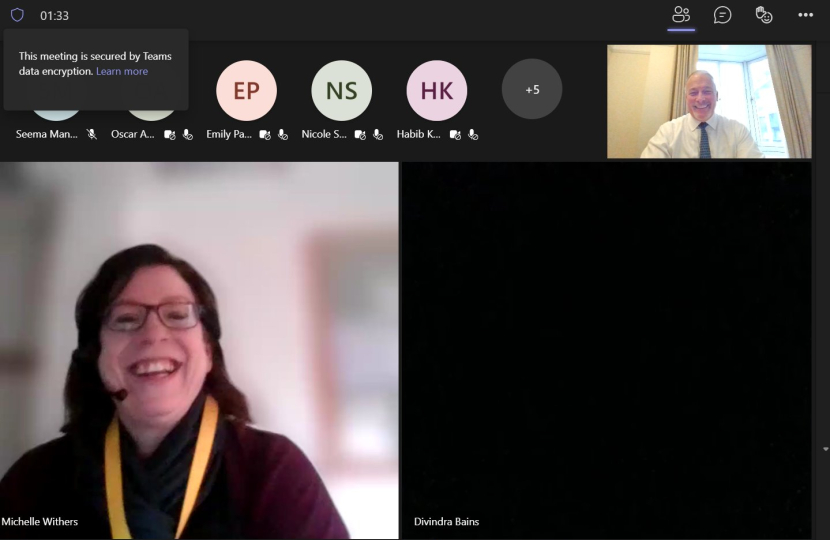Select the Michelle Withers video tile
Viewport: 830px width, 540px height.
[x=199, y=350]
